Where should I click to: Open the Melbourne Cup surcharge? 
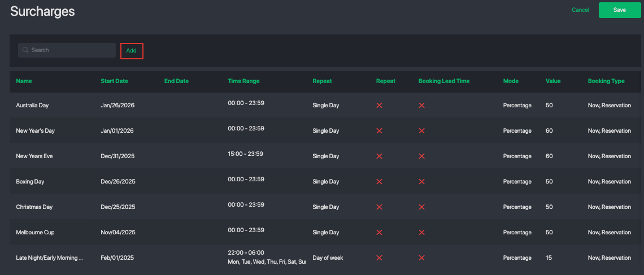click(36, 232)
